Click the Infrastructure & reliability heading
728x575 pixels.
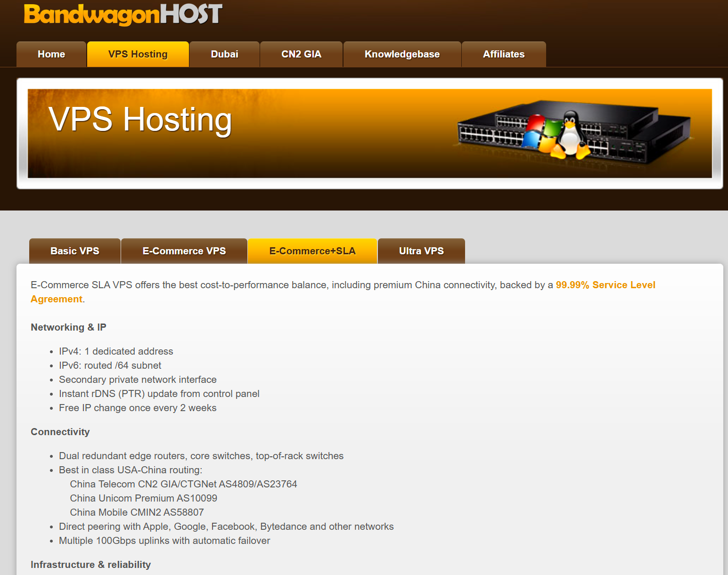90,565
